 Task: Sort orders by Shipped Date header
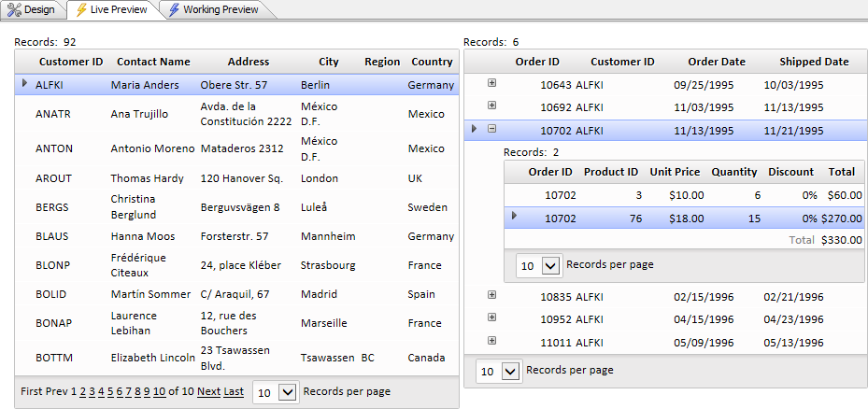click(814, 62)
